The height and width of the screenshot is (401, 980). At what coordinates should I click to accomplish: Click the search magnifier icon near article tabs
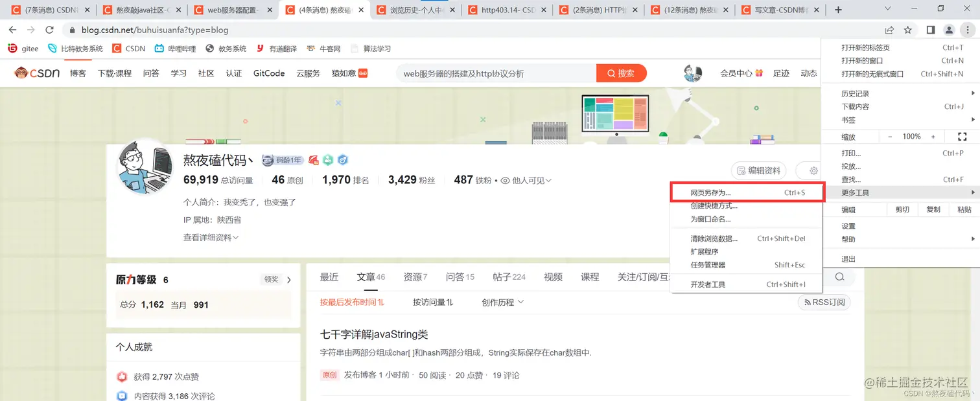tap(840, 276)
